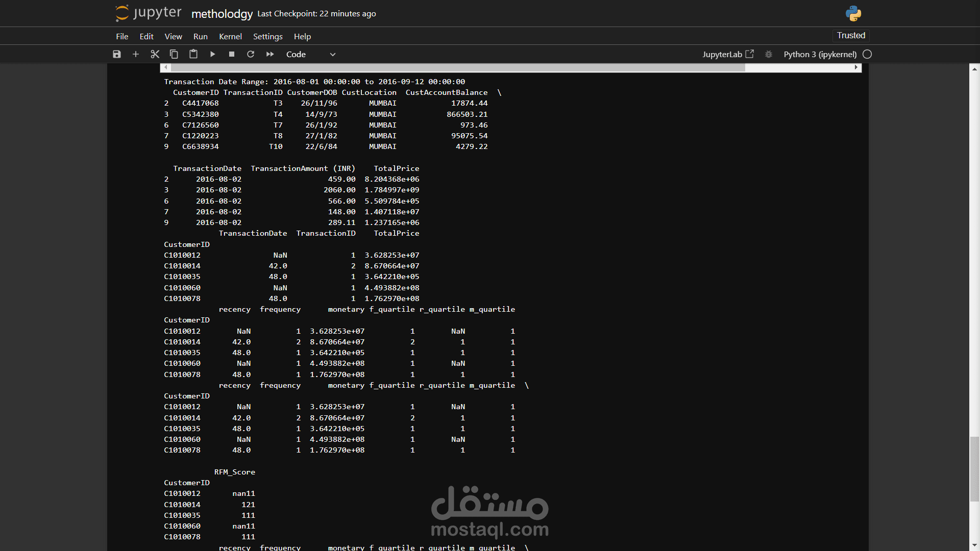Restart the kernel with the circular arrow icon
Image resolution: width=980 pixels, height=551 pixels.
(x=251, y=54)
